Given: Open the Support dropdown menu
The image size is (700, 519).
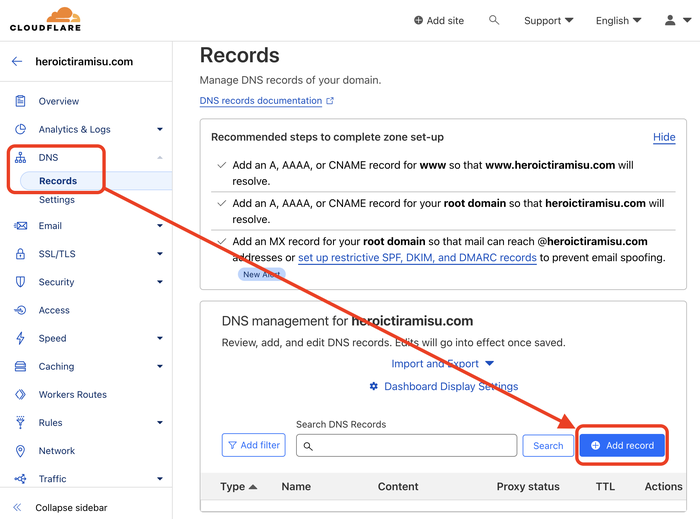Looking at the screenshot, I should (549, 21).
